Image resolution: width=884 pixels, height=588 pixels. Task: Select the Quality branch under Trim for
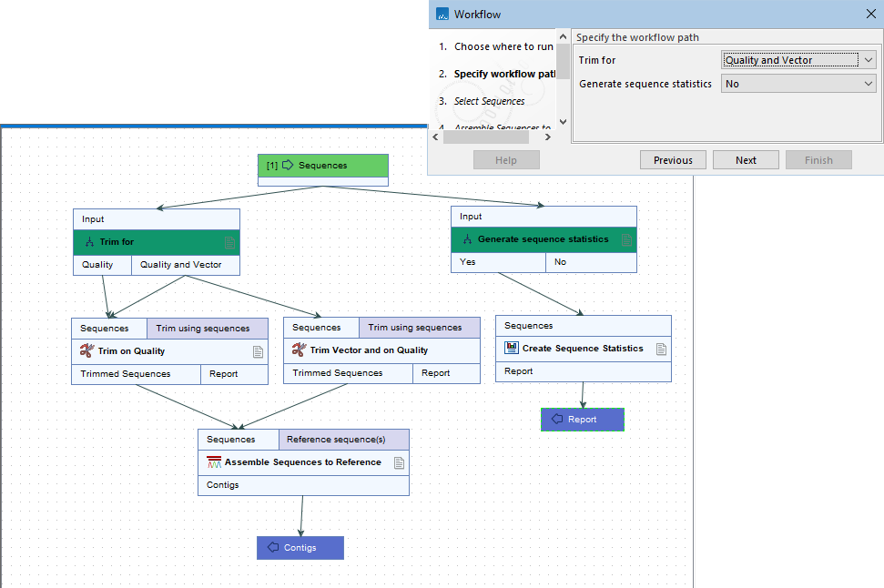tap(101, 264)
